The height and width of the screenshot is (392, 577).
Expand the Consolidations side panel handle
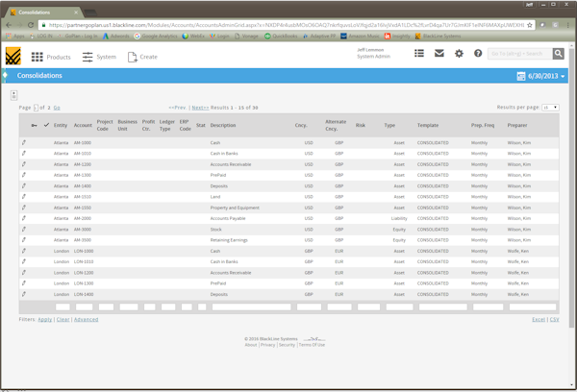(x=5, y=75)
